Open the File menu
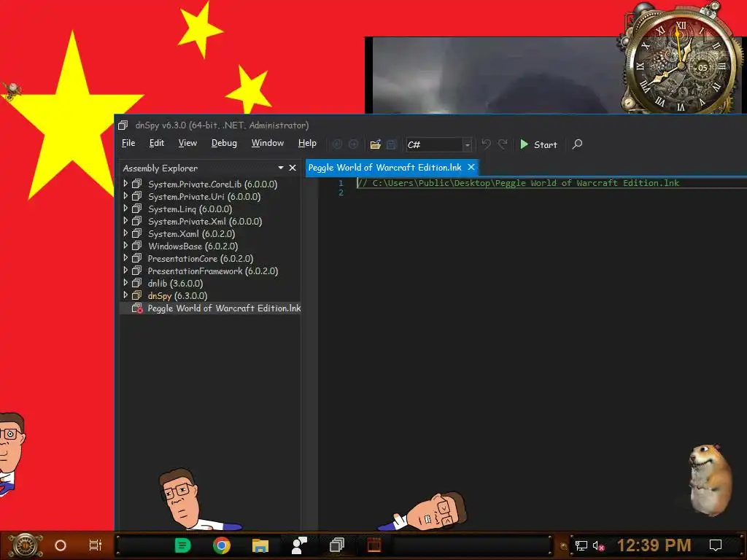 click(x=128, y=143)
